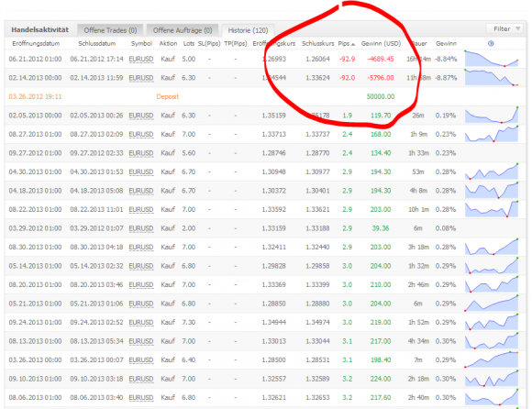The width and height of the screenshot is (532, 409).
Task: Open EURUSD link for 08.22.2013 trade
Action: tap(141, 210)
